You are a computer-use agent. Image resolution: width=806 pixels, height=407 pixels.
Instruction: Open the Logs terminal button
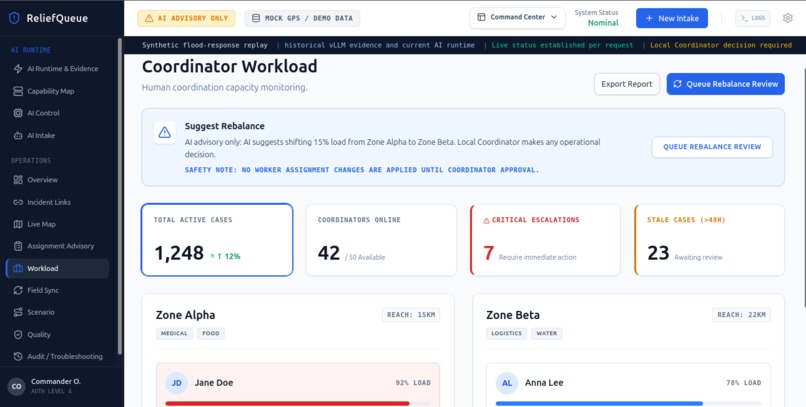tap(753, 18)
